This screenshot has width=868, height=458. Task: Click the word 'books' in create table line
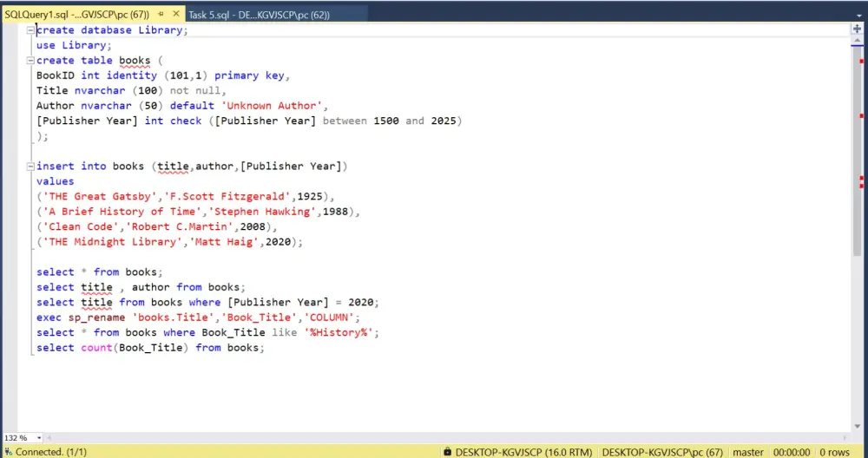pyautogui.click(x=135, y=61)
